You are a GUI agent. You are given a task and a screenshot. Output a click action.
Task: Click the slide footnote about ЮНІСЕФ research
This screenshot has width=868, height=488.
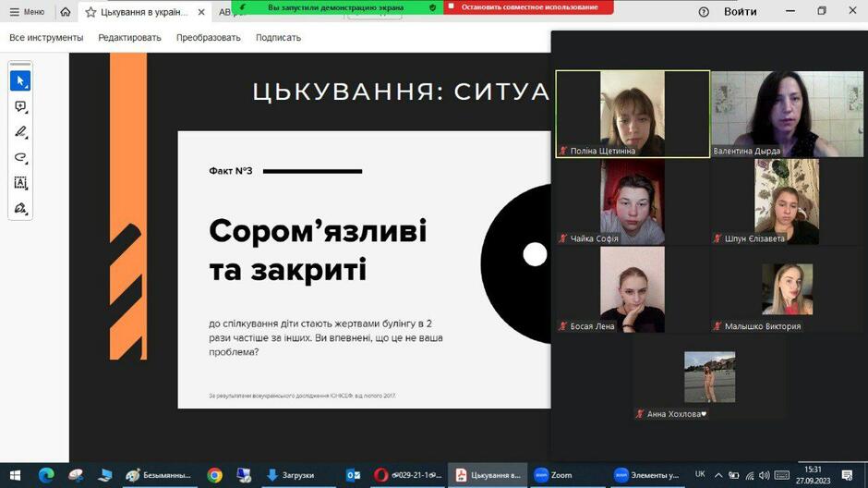[302, 396]
